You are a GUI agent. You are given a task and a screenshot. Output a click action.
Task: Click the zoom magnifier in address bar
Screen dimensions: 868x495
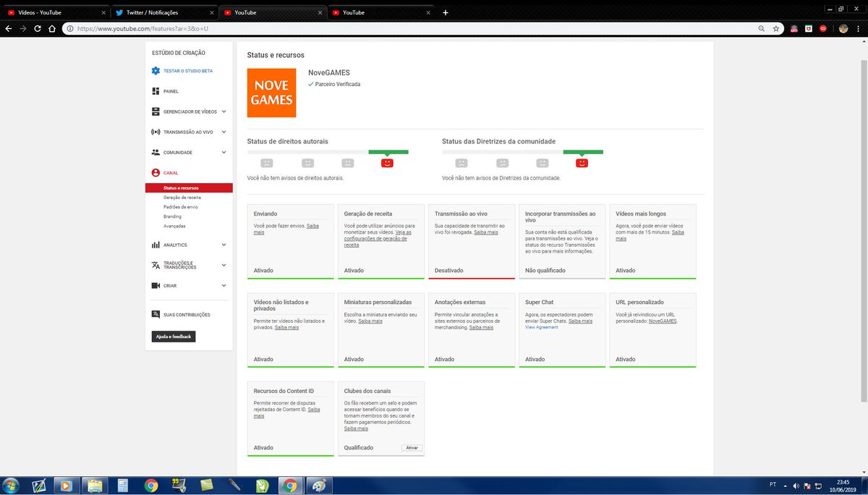point(761,29)
